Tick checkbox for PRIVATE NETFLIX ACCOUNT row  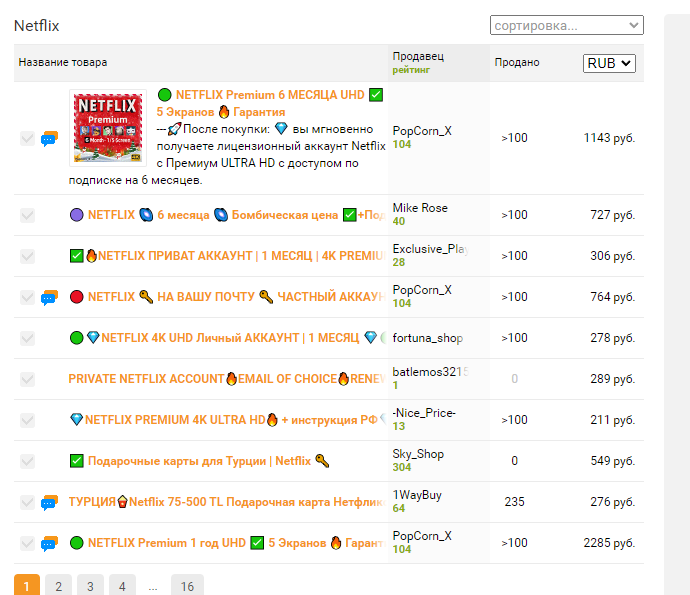coord(27,379)
